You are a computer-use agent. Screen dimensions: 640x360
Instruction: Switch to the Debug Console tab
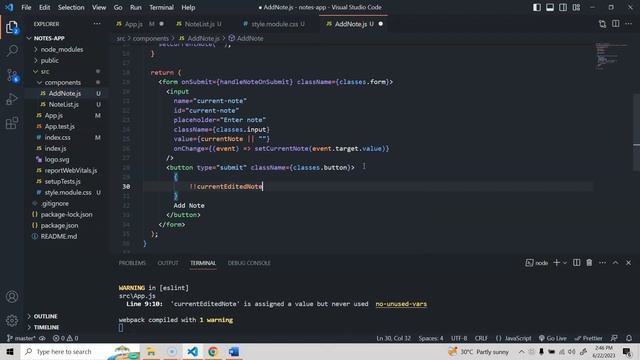[x=249, y=263]
